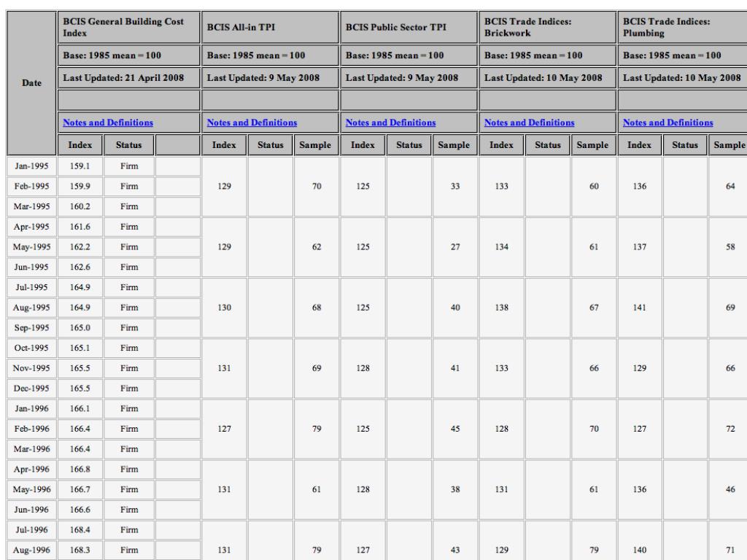Click All-in TPI index 130 for Q3 1995
This screenshot has height=560, width=747.
click(x=225, y=308)
